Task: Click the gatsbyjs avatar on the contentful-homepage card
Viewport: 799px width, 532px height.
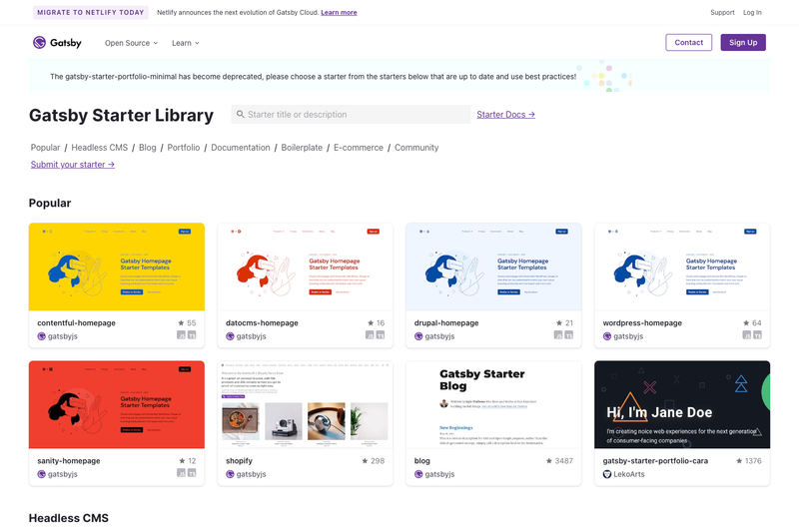Action: point(41,336)
